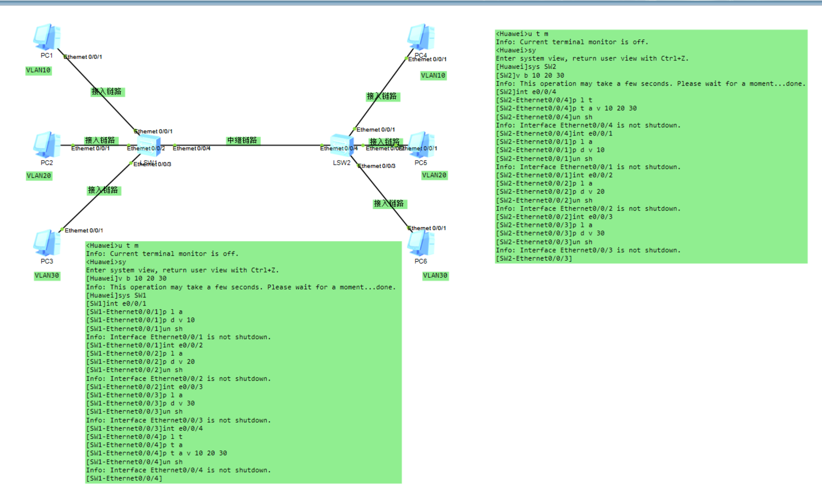The height and width of the screenshot is (504, 822).
Task: Select the PC2 computer icon
Action: [x=47, y=144]
